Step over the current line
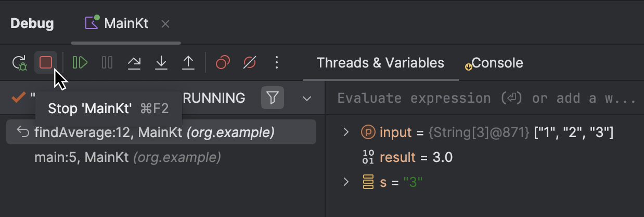Screen dimensions: 644x217 click(134, 63)
